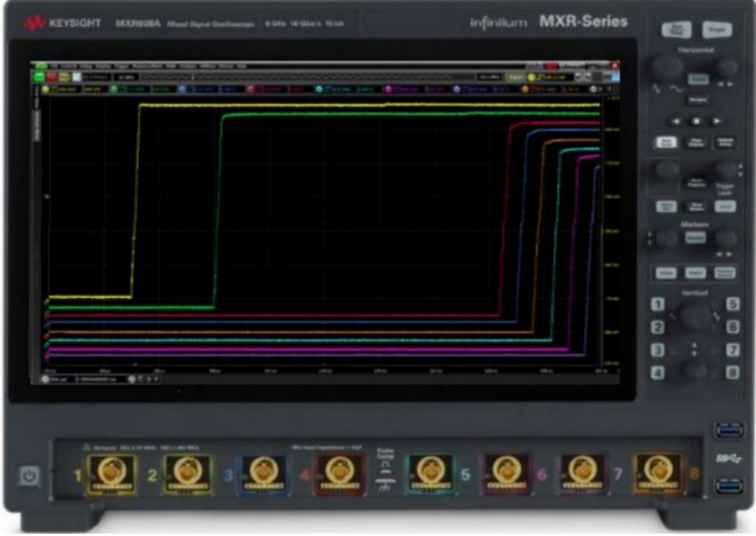756x536 pixels.
Task: Push the lit Markers key
Action: point(695,238)
